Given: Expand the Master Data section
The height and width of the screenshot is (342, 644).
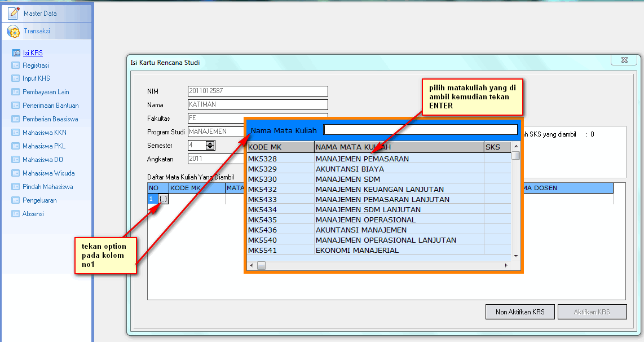Looking at the screenshot, I should pyautogui.click(x=46, y=13).
